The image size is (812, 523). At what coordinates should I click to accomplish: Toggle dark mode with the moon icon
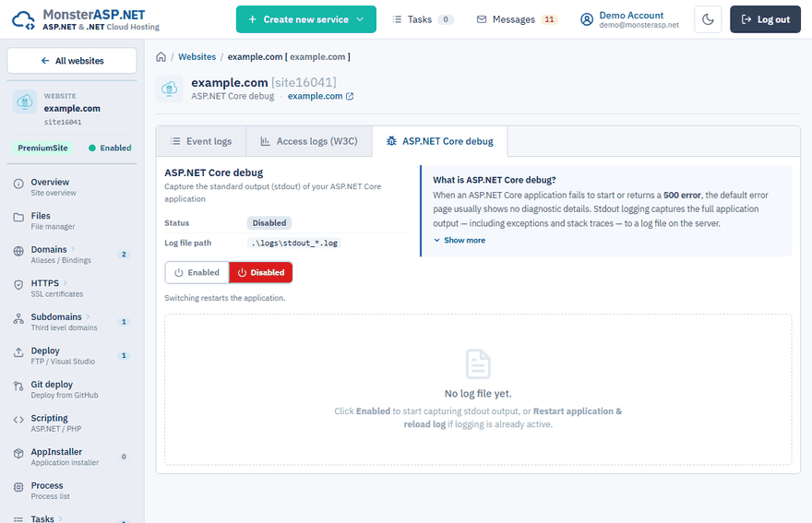tap(708, 19)
